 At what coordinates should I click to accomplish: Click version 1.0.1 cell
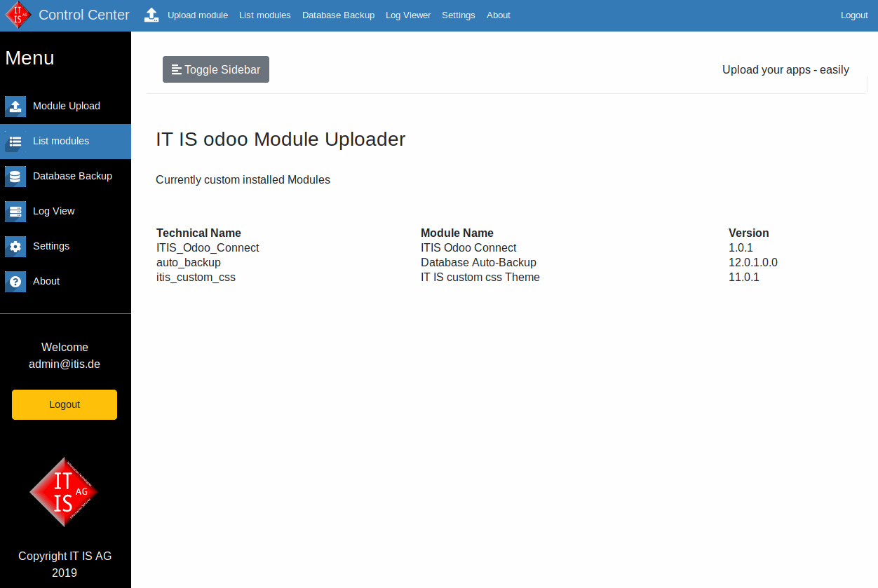(741, 247)
